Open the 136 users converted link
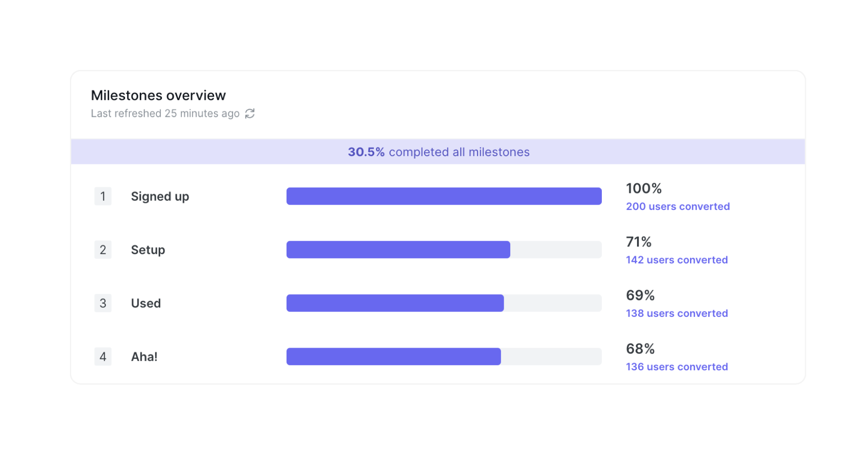The height and width of the screenshot is (455, 868). 676,366
